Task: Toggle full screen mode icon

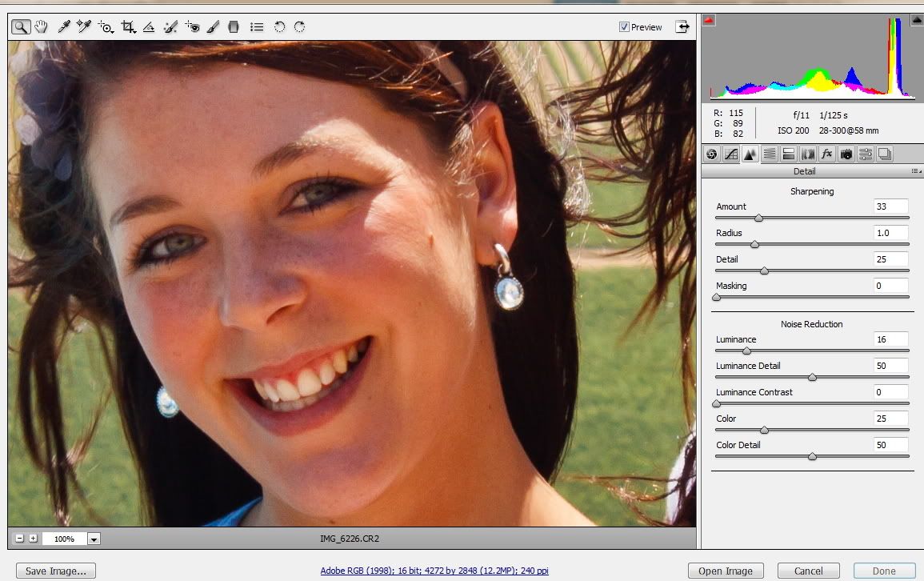Action: pyautogui.click(x=682, y=26)
